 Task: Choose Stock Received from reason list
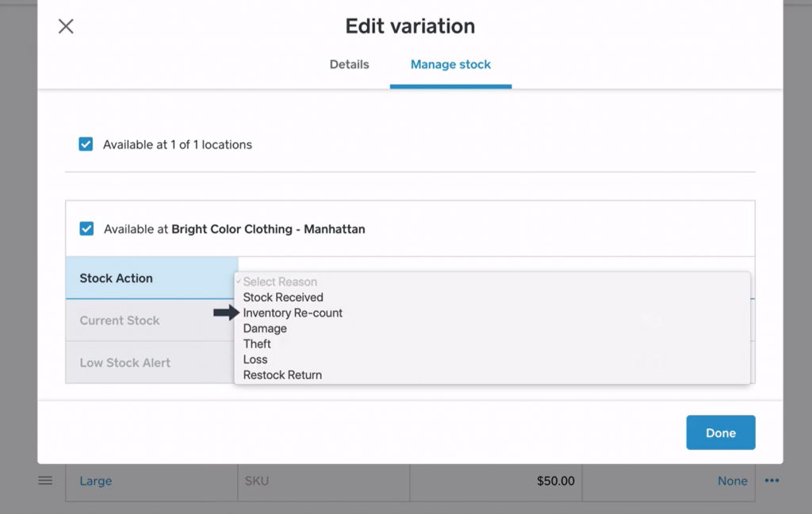click(283, 297)
